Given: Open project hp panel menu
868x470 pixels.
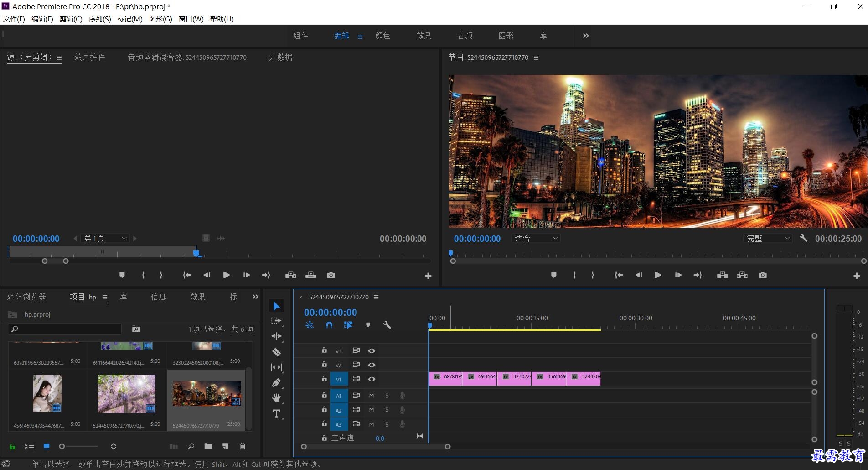Looking at the screenshot, I should point(105,297).
